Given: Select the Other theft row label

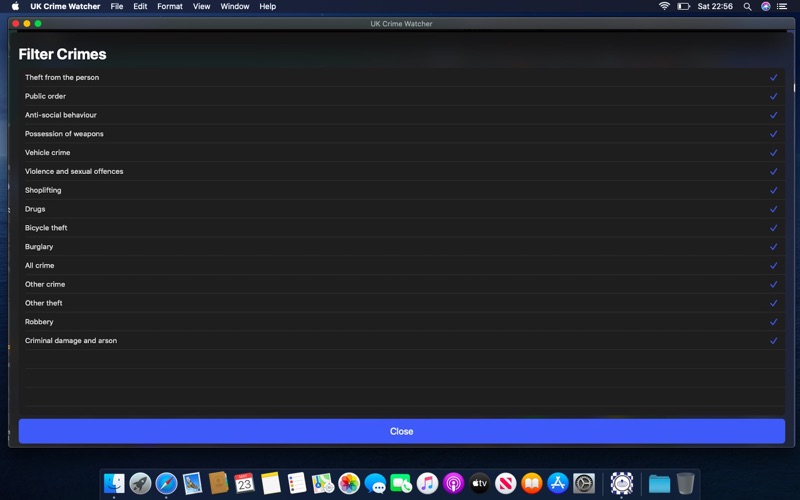Looking at the screenshot, I should coord(43,303).
